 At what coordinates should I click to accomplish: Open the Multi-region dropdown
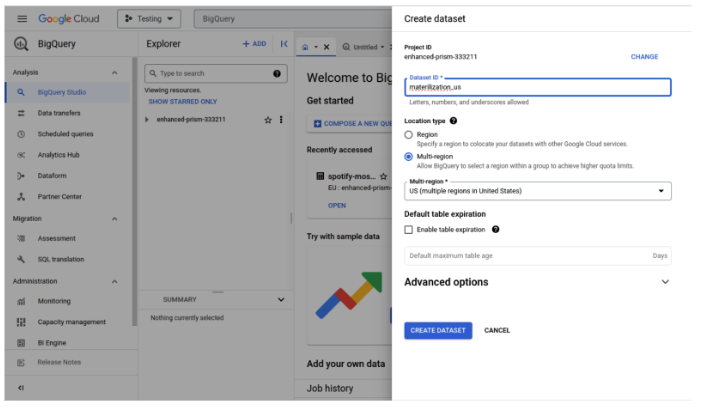(x=538, y=191)
